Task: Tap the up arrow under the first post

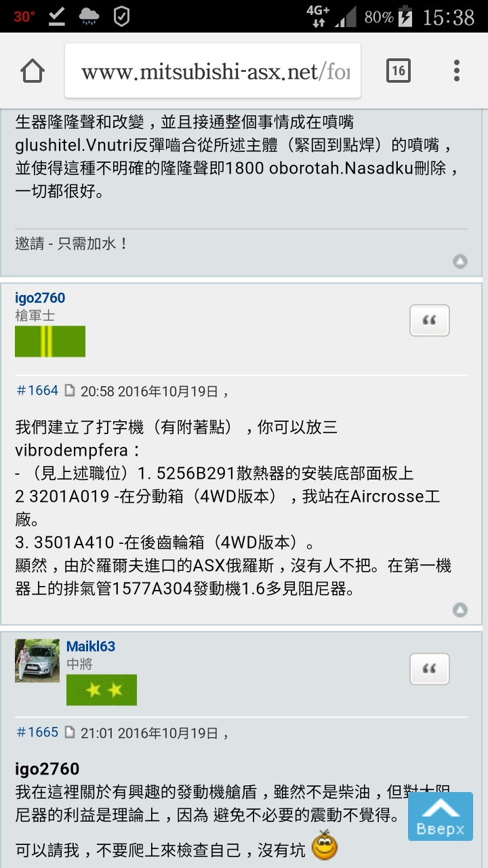Action: pos(460,261)
